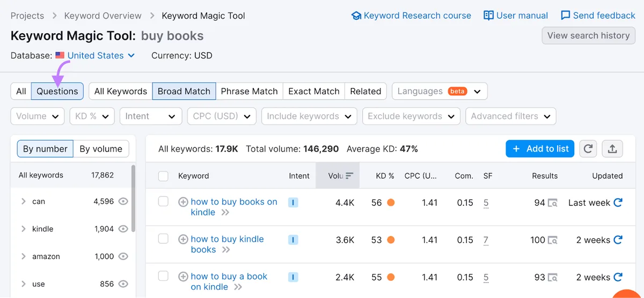
Task: Toggle eye icon for use group
Action: click(123, 284)
